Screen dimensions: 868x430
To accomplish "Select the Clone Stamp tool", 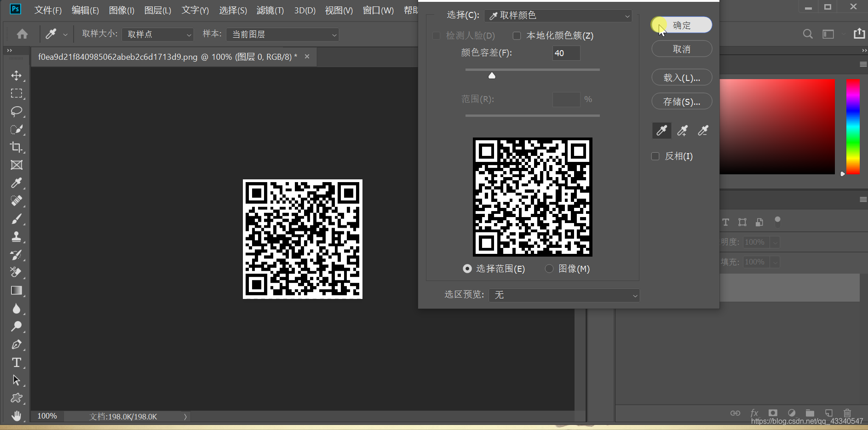I will point(17,237).
